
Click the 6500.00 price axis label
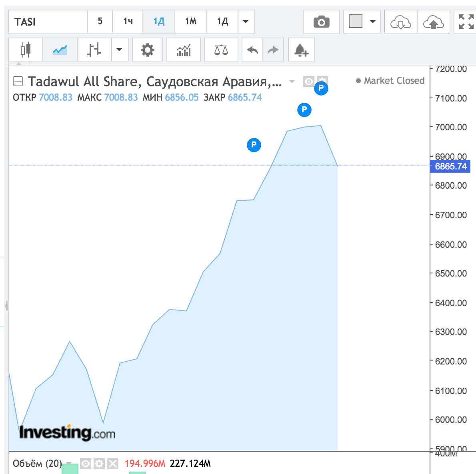(451, 273)
